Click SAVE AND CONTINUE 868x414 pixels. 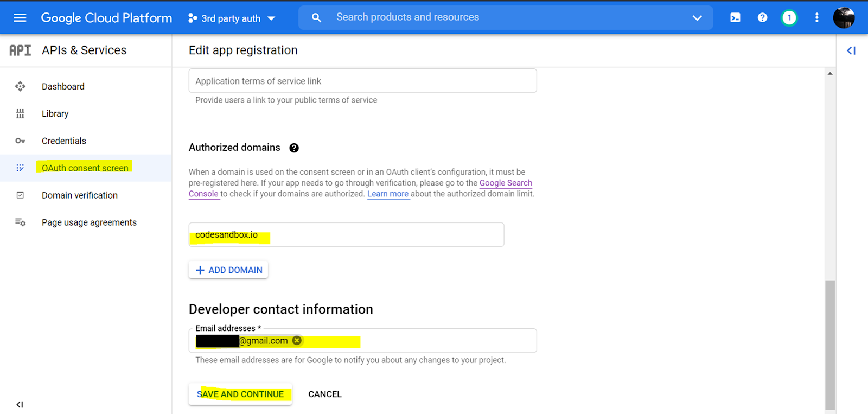(x=240, y=394)
